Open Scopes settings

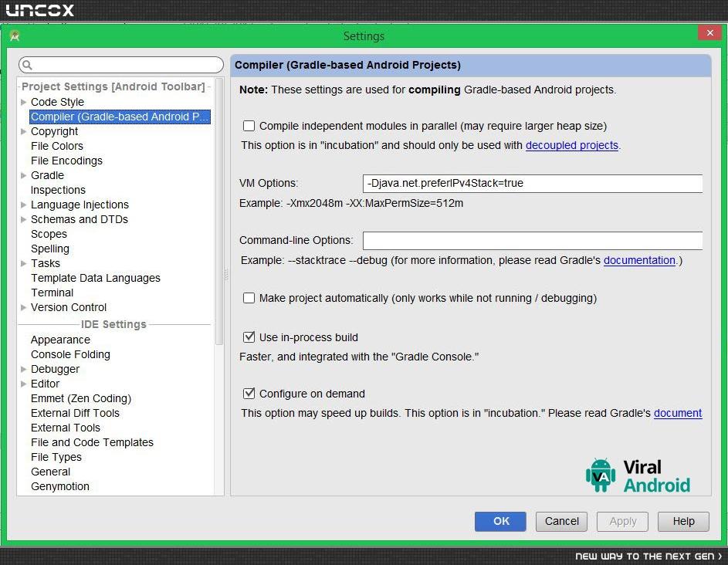(49, 234)
